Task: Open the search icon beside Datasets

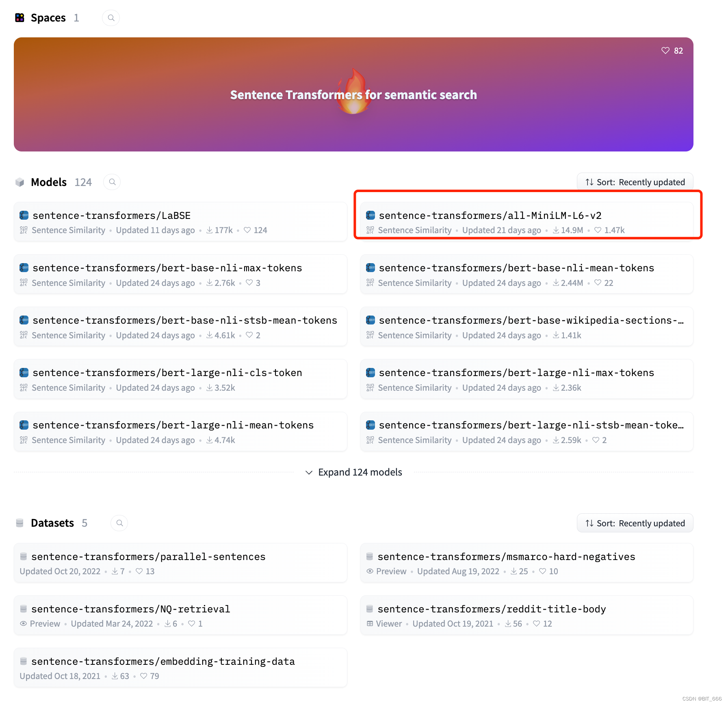Action: tap(119, 523)
